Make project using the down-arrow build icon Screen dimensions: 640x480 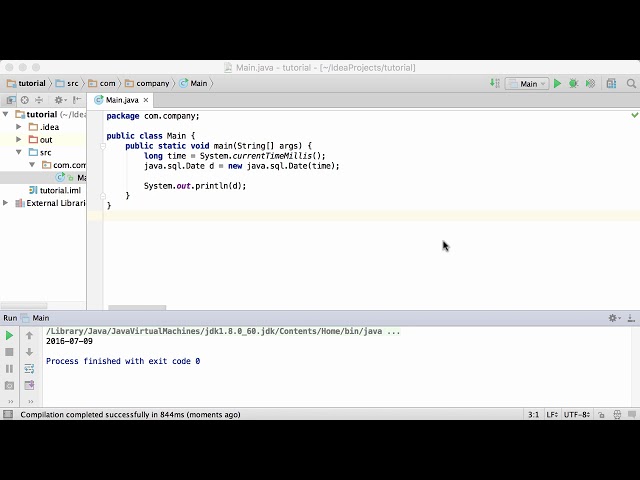pos(495,83)
